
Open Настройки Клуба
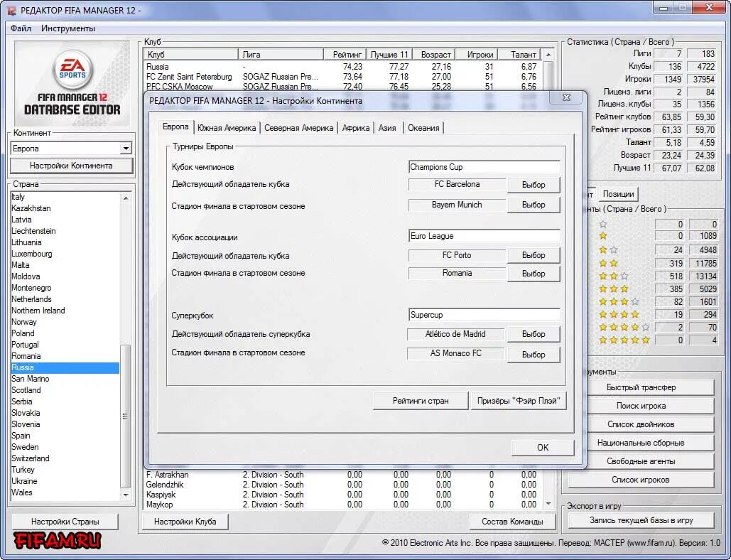click(185, 522)
